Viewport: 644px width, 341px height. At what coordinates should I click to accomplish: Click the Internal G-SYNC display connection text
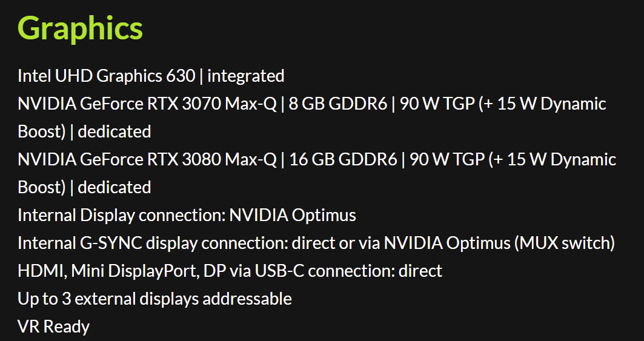coord(153,243)
